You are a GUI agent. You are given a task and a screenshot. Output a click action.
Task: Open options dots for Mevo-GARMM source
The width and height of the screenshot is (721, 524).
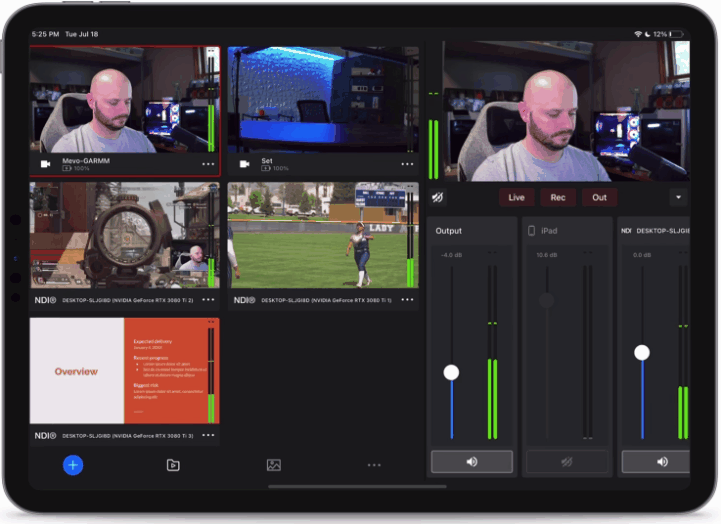click(x=208, y=164)
